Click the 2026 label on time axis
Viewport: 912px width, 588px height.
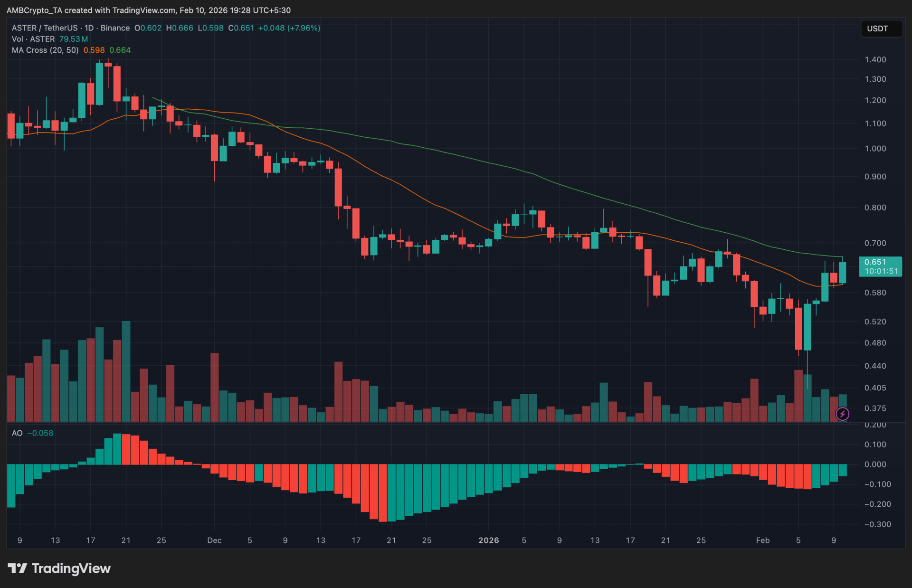488,540
